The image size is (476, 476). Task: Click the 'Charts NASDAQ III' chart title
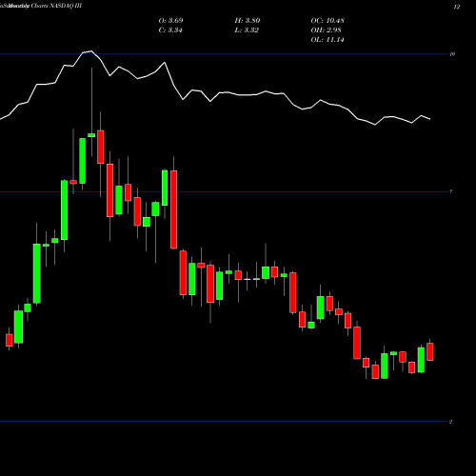56,6
